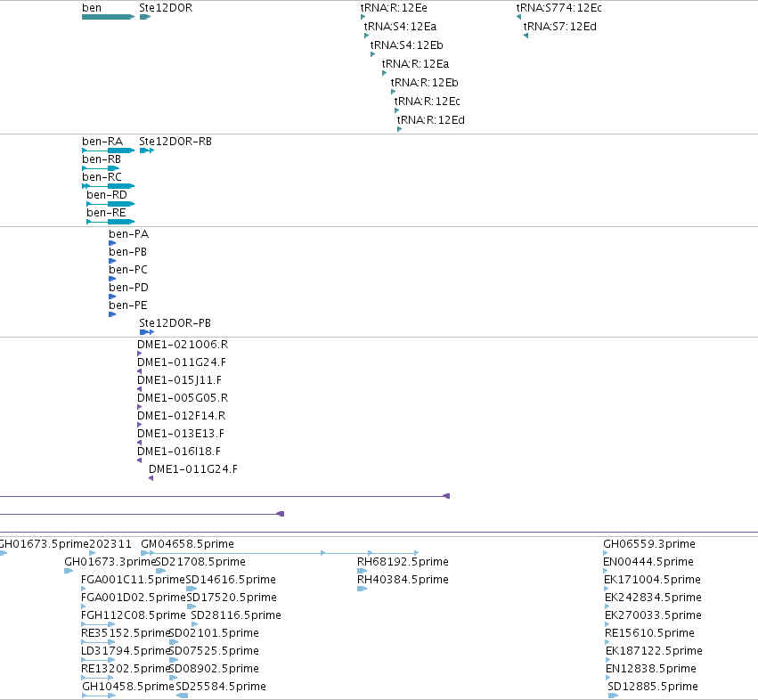The image size is (758, 700).
Task: Select the DME1-012F14.R label
Action: tap(181, 416)
